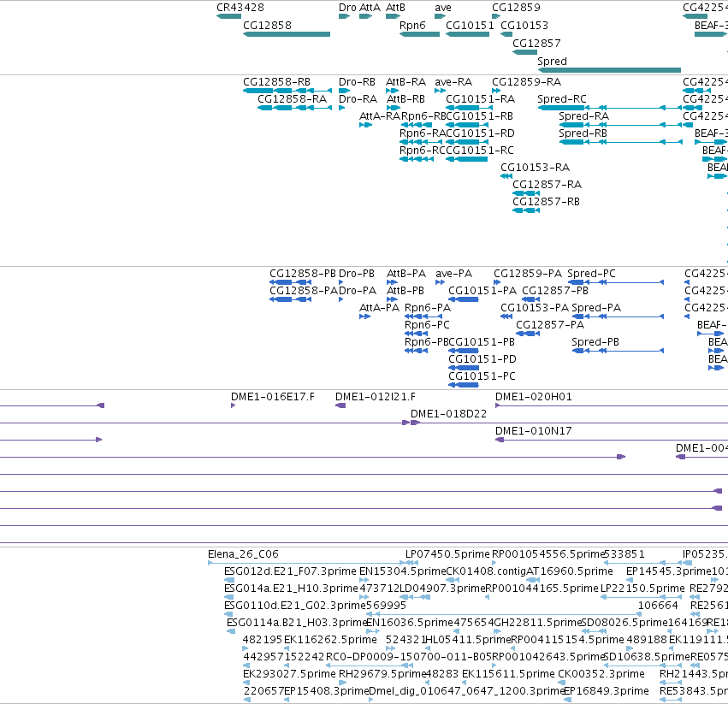Select protein ave-PA
The width and height of the screenshot is (728, 704).
[453, 274]
